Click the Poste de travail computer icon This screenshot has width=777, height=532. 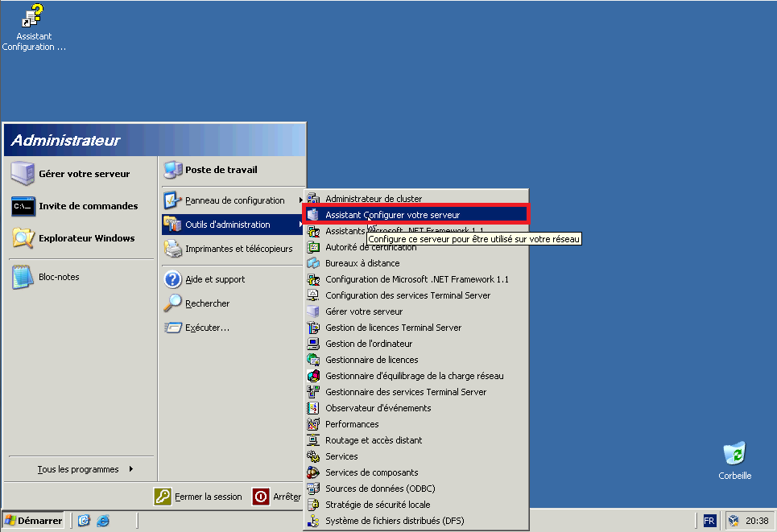(173, 170)
